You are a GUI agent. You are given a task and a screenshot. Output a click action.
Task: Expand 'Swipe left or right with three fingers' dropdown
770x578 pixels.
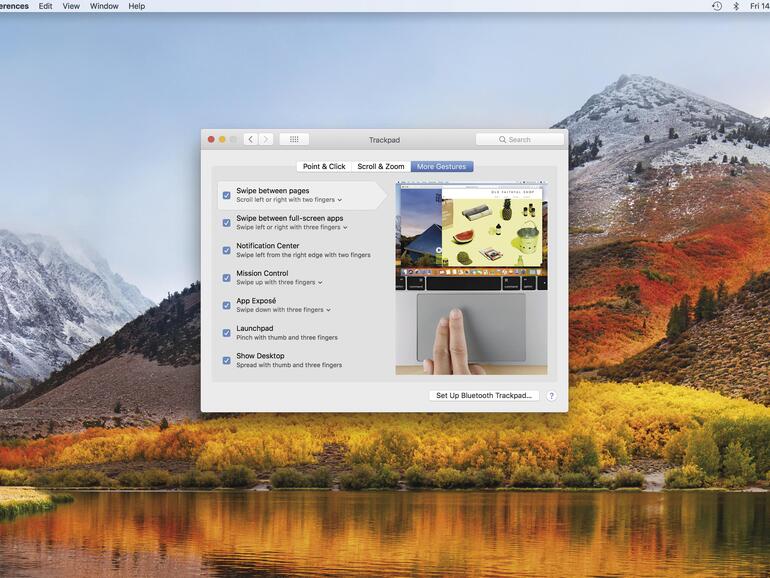coord(292,227)
